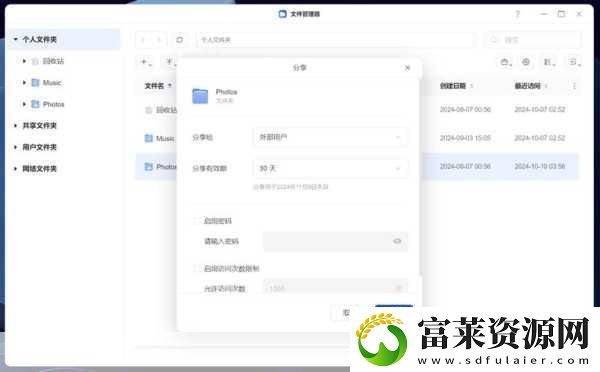Viewport: 600px width, 372px height.
Task: Click the Photos folder icon in dialog
Action: tap(200, 96)
